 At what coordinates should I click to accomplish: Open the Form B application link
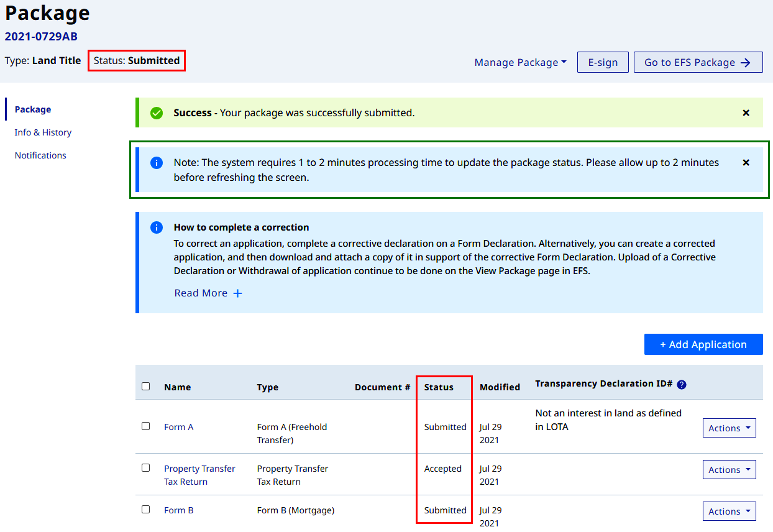coord(179,510)
